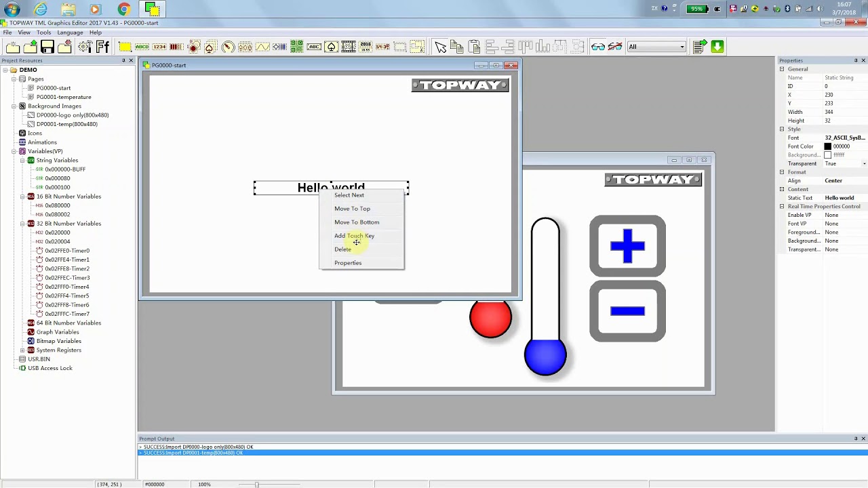Select the 2016 date/time element tool
Viewport: 868px width, 488px height.
pos(366,47)
